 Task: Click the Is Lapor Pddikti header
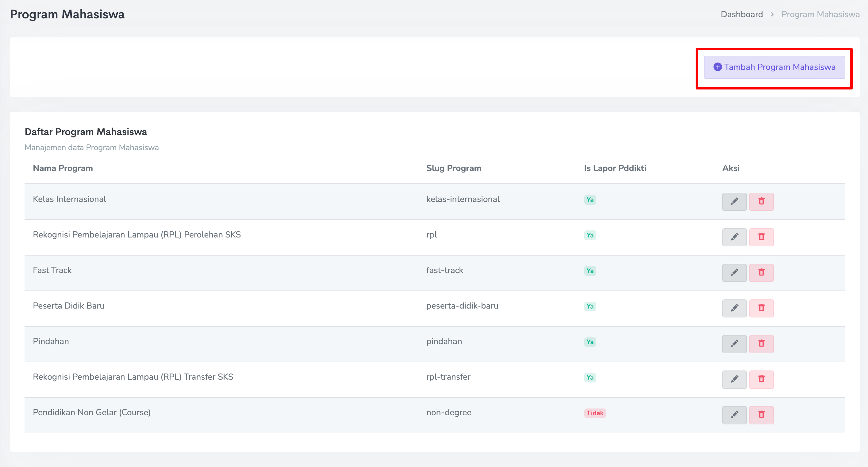(x=615, y=168)
